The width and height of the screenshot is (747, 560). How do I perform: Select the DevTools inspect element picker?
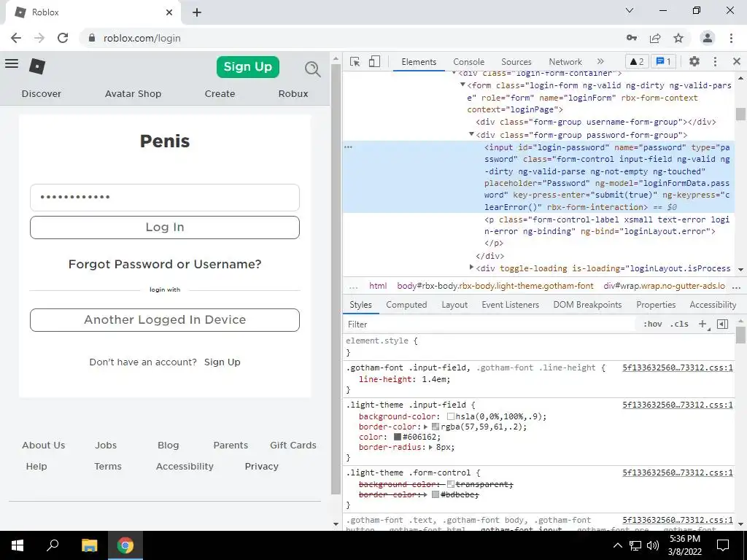point(355,61)
